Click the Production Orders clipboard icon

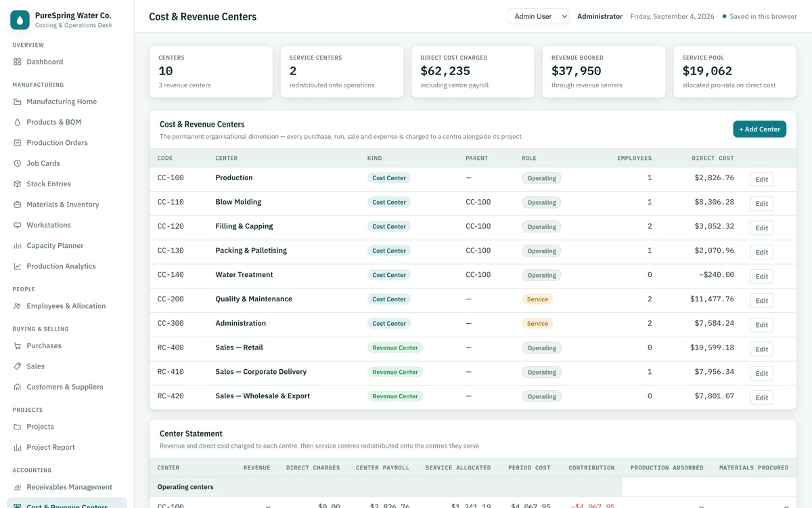point(18,143)
